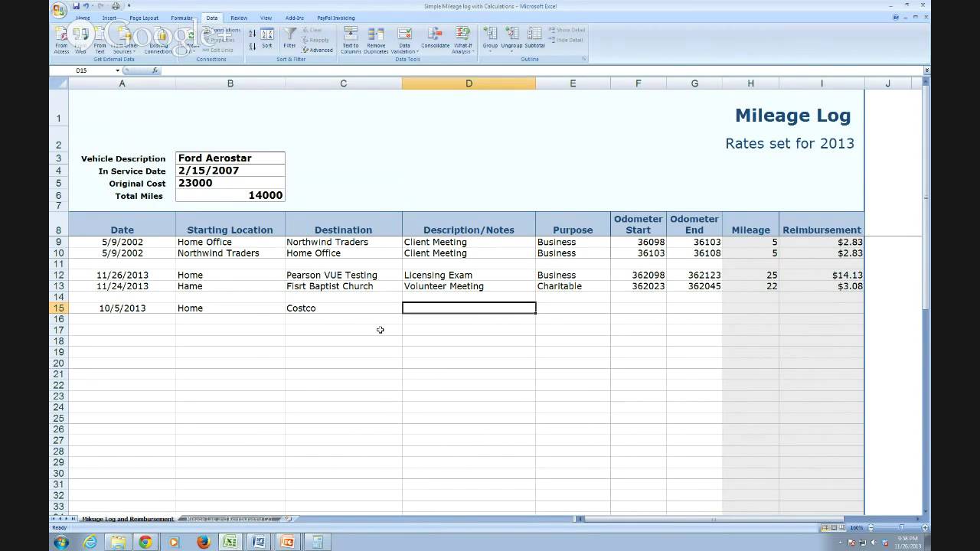980x551 pixels.
Task: Select Mileage Log and Reimbursement sheet tab
Action: [128, 519]
